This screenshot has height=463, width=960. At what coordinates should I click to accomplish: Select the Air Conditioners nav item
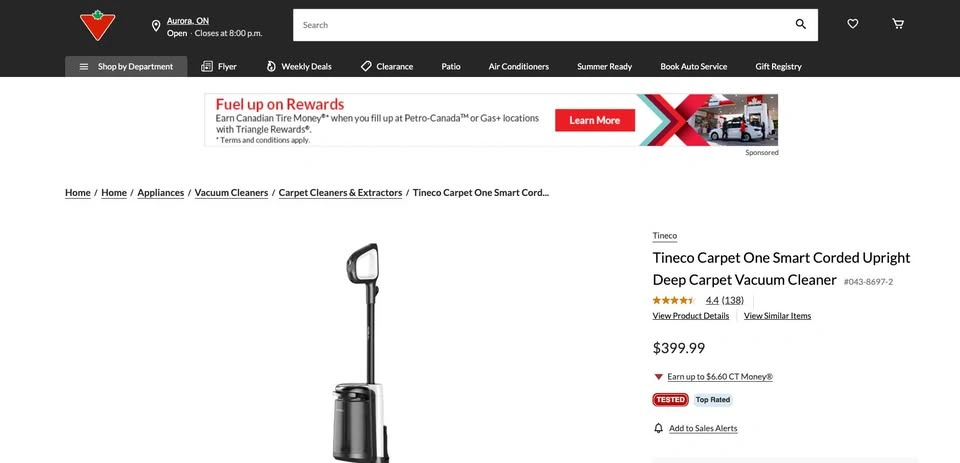tap(519, 66)
